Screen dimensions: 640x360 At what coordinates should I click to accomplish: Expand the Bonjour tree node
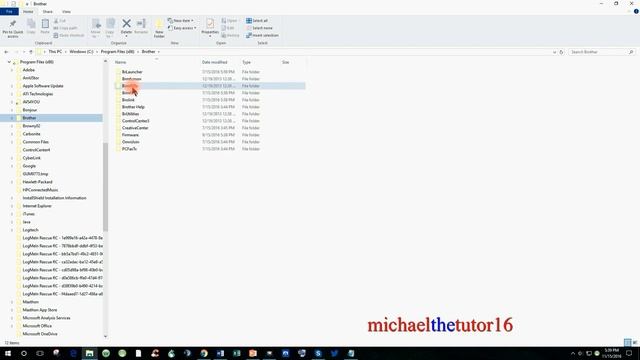click(12, 110)
